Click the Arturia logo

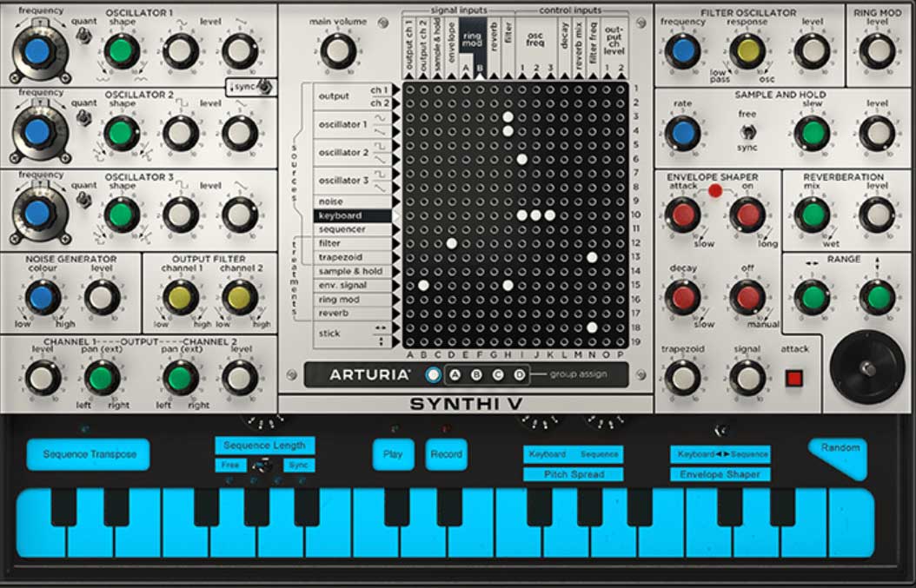click(369, 375)
